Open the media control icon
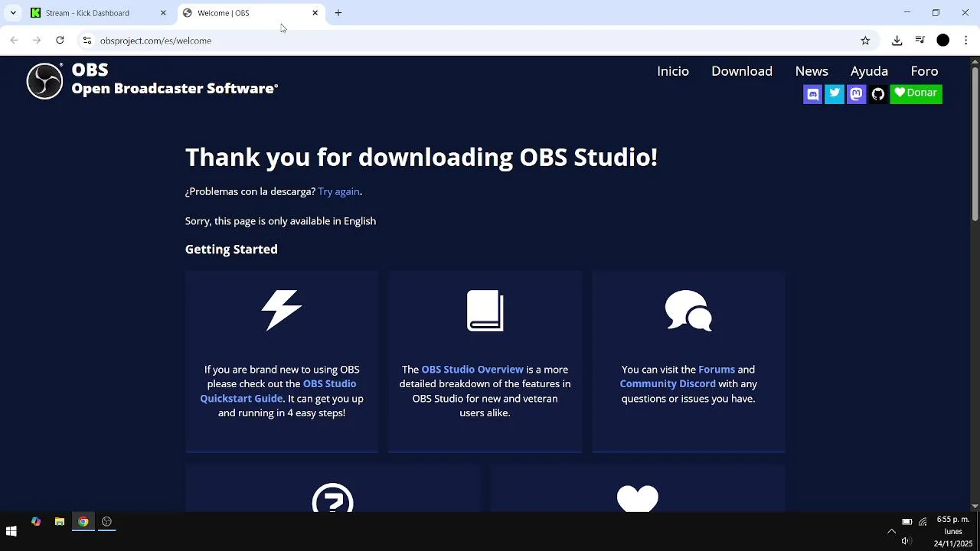 [x=920, y=41]
